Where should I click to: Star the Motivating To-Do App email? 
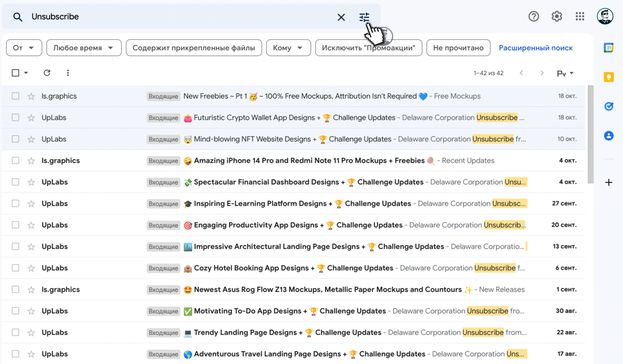(x=31, y=312)
